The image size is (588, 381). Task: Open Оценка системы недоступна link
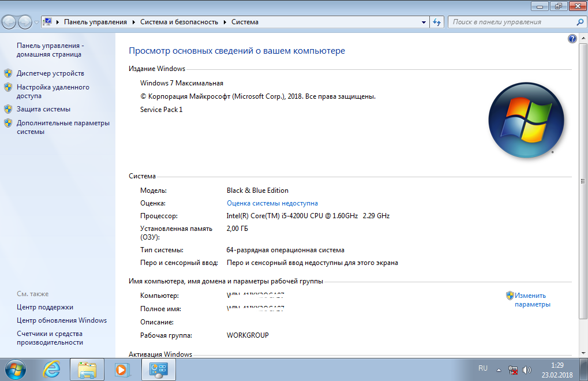pyautogui.click(x=272, y=203)
